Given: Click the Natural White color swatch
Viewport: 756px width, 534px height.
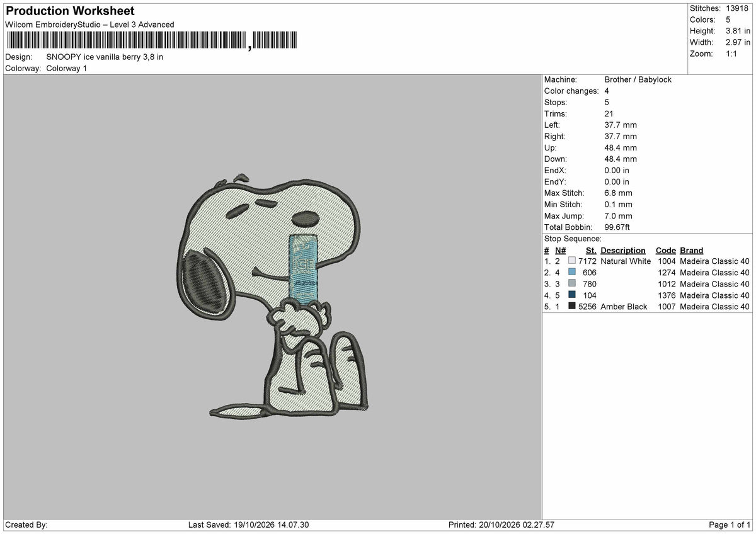Looking at the screenshot, I should 572,261.
